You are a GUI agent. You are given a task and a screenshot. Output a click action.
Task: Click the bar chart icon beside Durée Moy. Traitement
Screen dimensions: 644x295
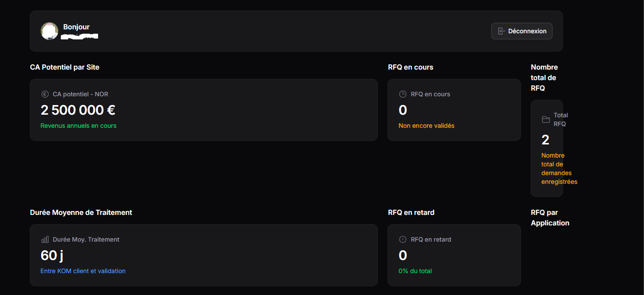pyautogui.click(x=45, y=239)
